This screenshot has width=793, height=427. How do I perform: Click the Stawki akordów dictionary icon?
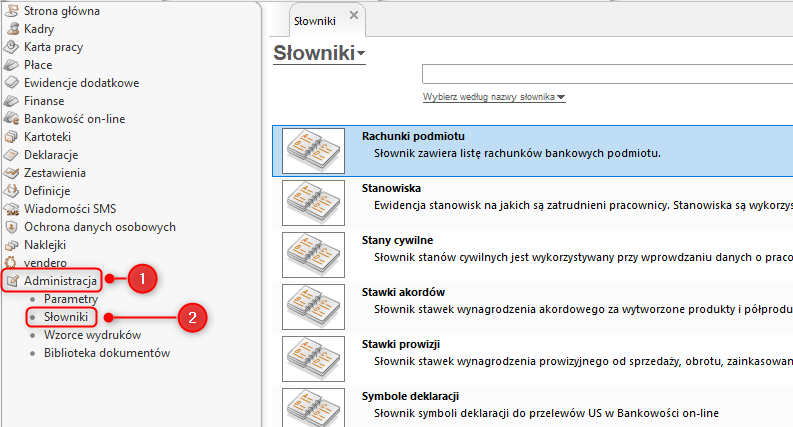pos(314,307)
